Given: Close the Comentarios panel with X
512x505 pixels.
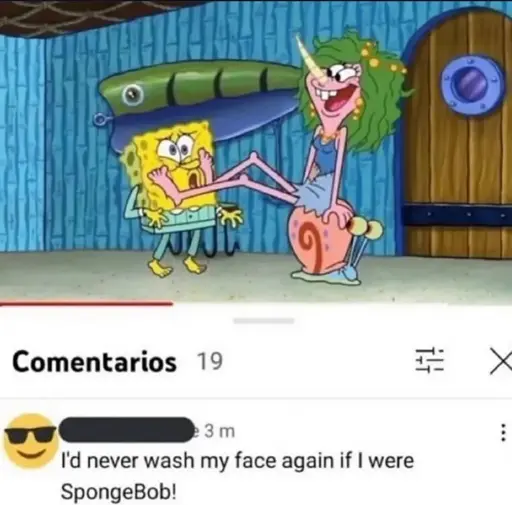Looking at the screenshot, I should click(x=501, y=360).
